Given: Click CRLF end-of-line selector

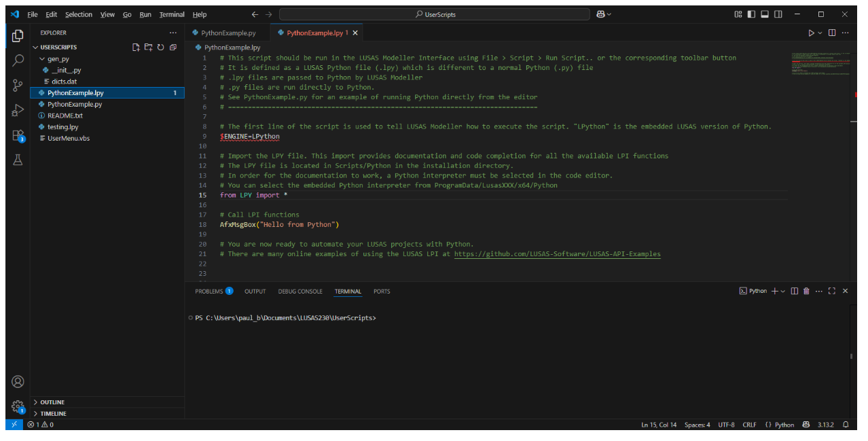Looking at the screenshot, I should pyautogui.click(x=749, y=425).
